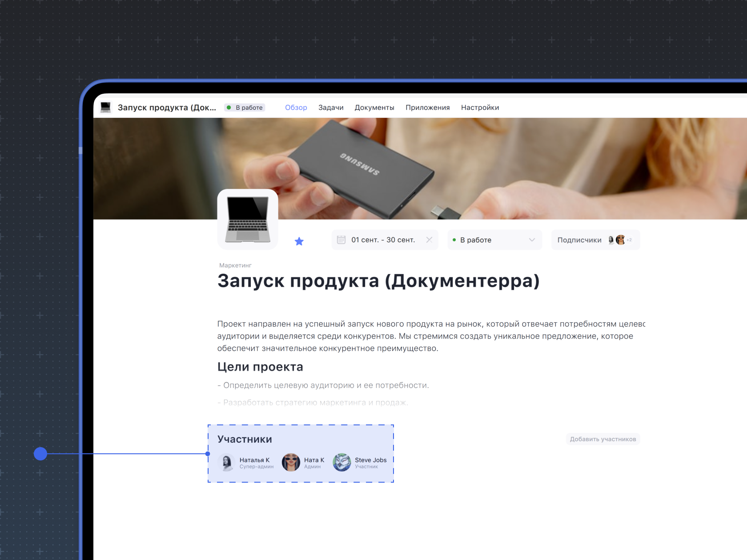Switch to the Обзор tab
The width and height of the screenshot is (747, 560).
point(296,108)
